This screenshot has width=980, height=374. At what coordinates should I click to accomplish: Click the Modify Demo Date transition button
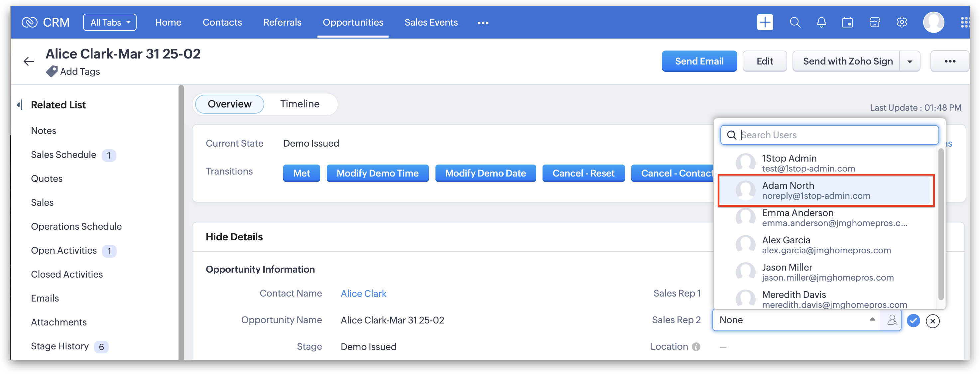click(485, 173)
